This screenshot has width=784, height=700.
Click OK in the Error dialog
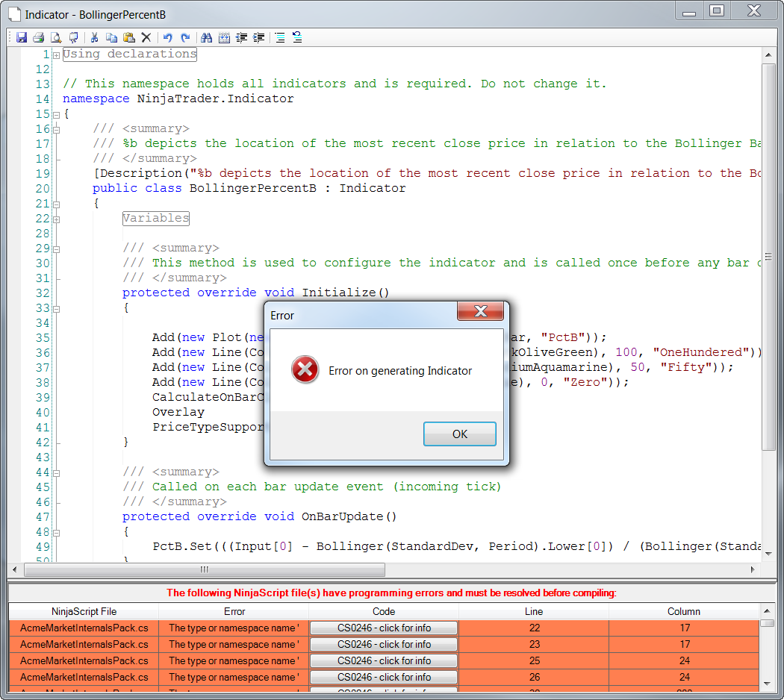[459, 434]
